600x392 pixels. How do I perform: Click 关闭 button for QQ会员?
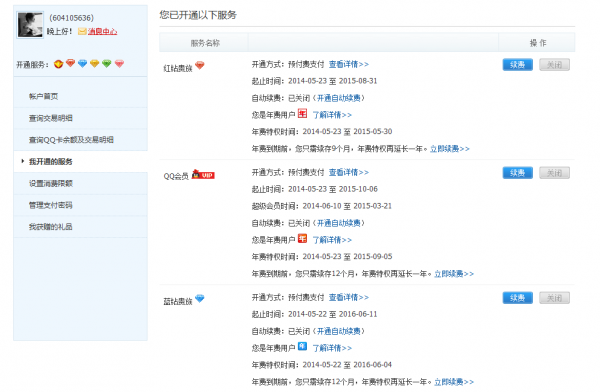click(554, 173)
